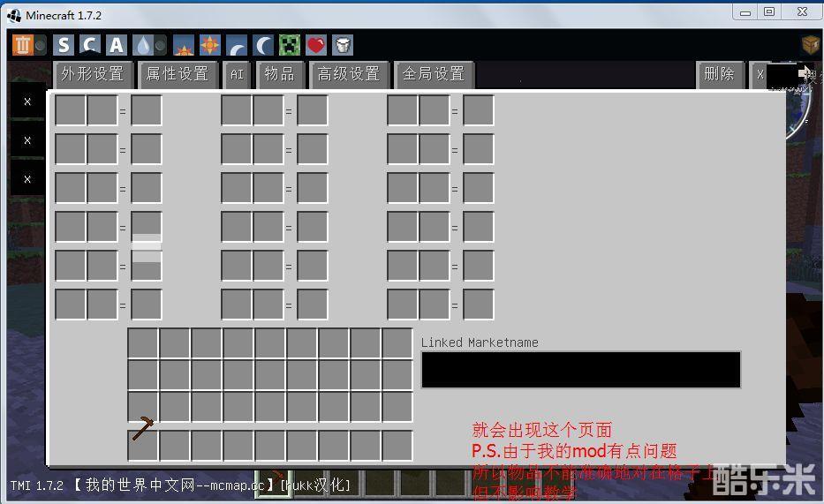The height and width of the screenshot is (504, 824).
Task: Open the 外形设置 tab
Action: click(93, 74)
